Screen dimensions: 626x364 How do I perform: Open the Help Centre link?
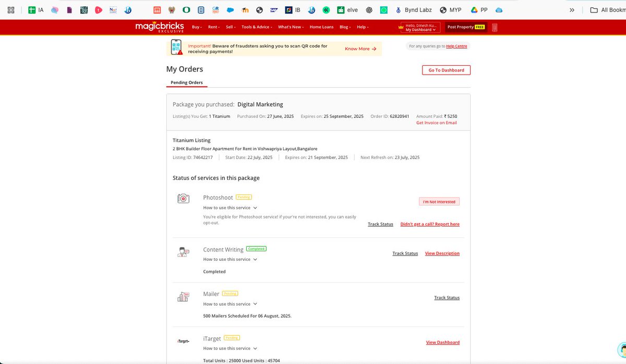click(456, 46)
